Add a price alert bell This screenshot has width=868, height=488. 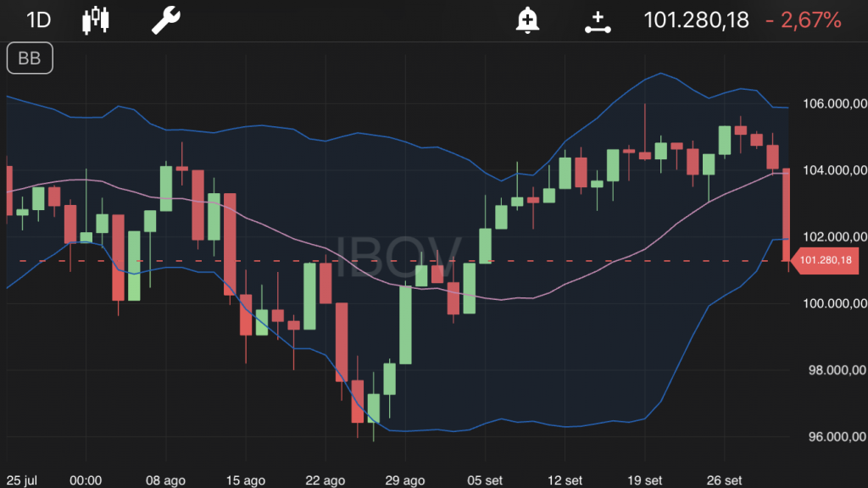click(527, 20)
